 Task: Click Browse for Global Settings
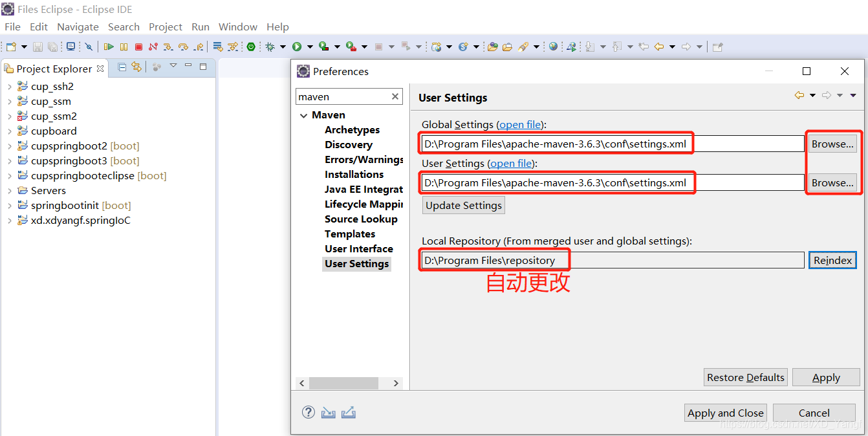832,144
